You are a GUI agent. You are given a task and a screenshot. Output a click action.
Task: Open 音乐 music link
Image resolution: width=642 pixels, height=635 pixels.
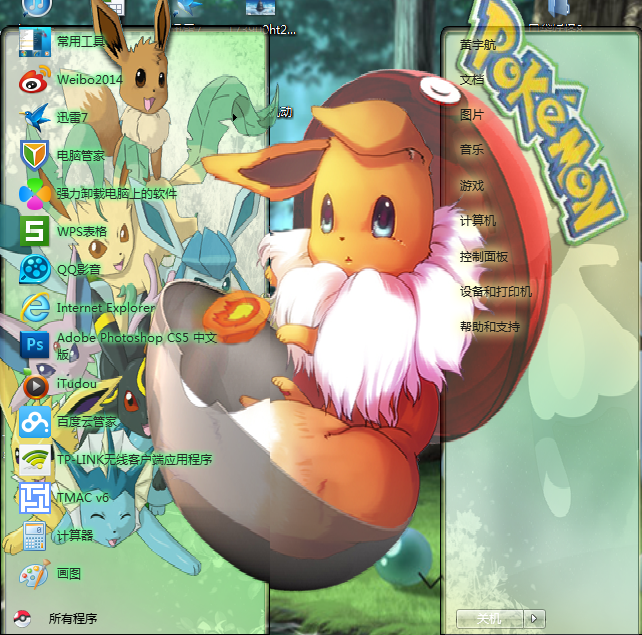(471, 150)
